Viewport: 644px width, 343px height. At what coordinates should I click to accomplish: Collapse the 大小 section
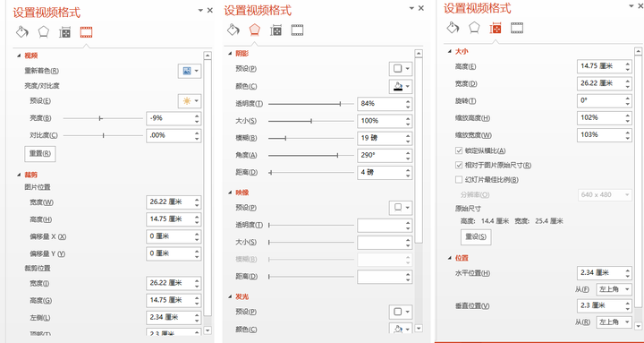pos(450,51)
